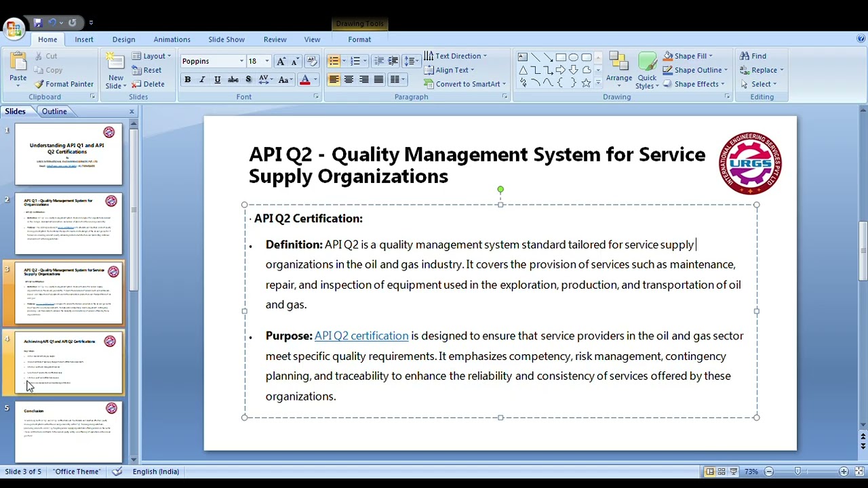Click Find in Editing group

click(753, 56)
